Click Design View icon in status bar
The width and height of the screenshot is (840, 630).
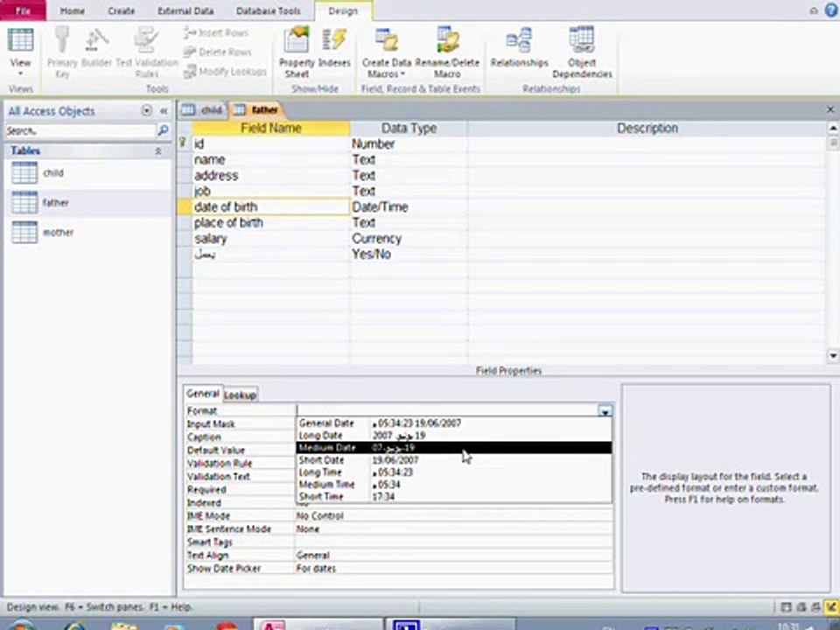pos(831,607)
